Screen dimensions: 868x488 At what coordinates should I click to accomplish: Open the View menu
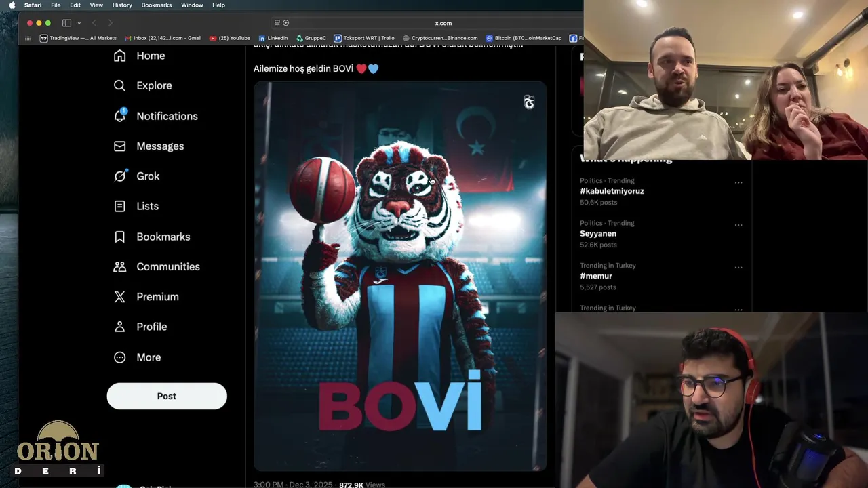[96, 5]
